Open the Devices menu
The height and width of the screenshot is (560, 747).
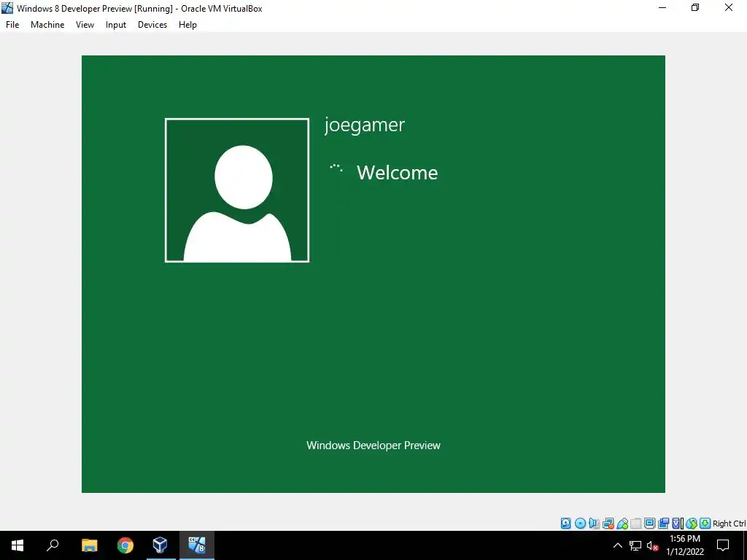[x=152, y=25]
